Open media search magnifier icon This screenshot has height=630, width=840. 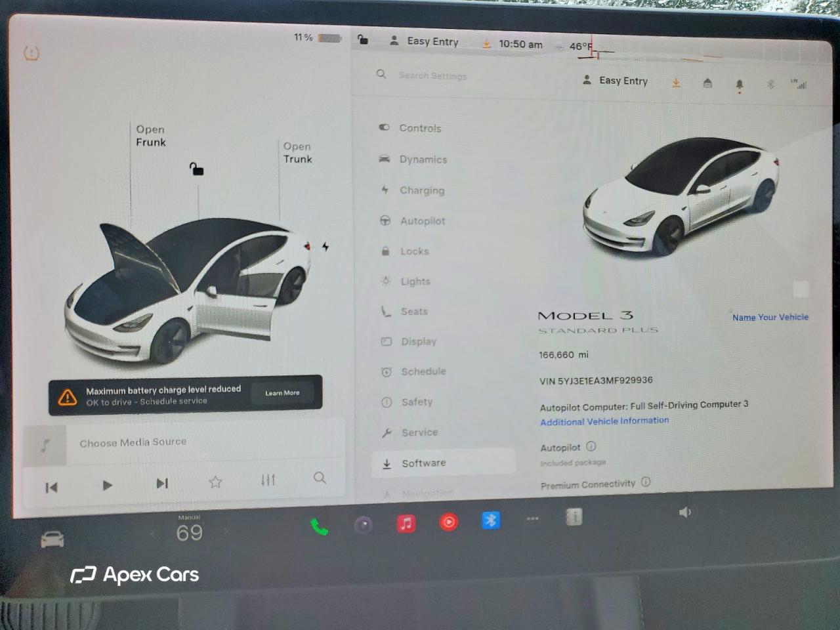click(320, 478)
